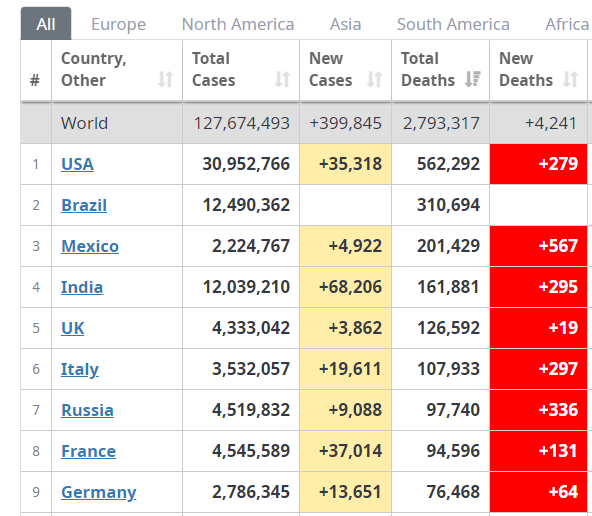Select UK new cases +3,862
Screen dimensions: 592x516
[x=355, y=328]
